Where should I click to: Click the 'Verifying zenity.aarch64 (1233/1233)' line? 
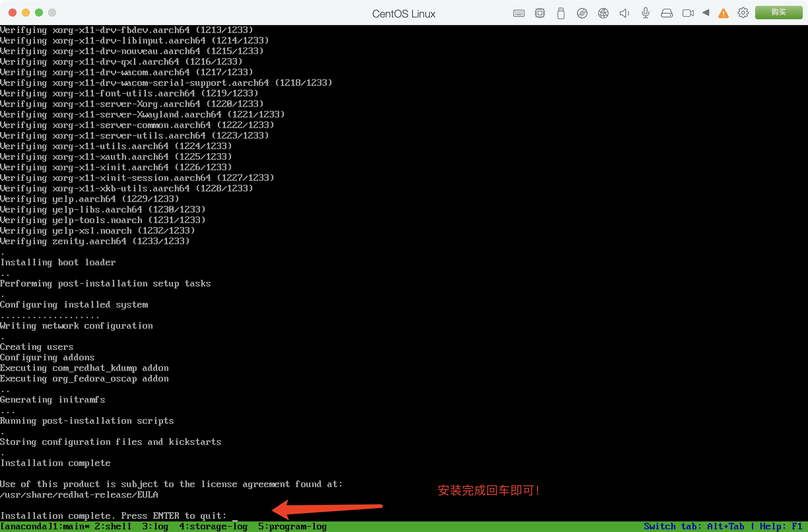pyautogui.click(x=95, y=241)
